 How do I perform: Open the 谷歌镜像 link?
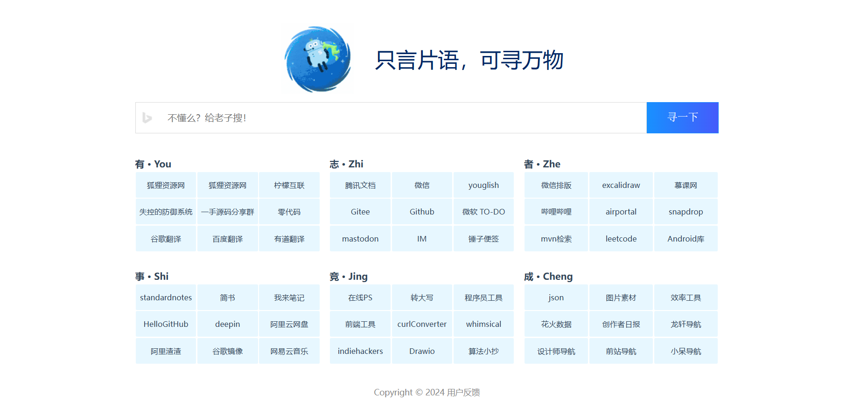228,351
